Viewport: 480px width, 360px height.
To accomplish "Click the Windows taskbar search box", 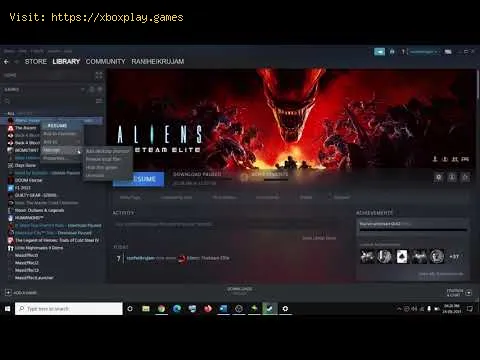I will coord(69,309).
